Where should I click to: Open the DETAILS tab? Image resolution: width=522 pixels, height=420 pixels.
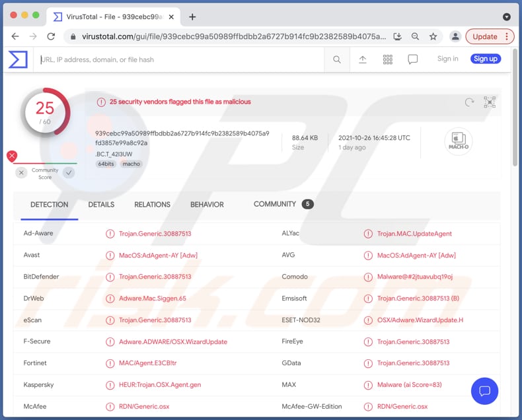[x=101, y=205]
